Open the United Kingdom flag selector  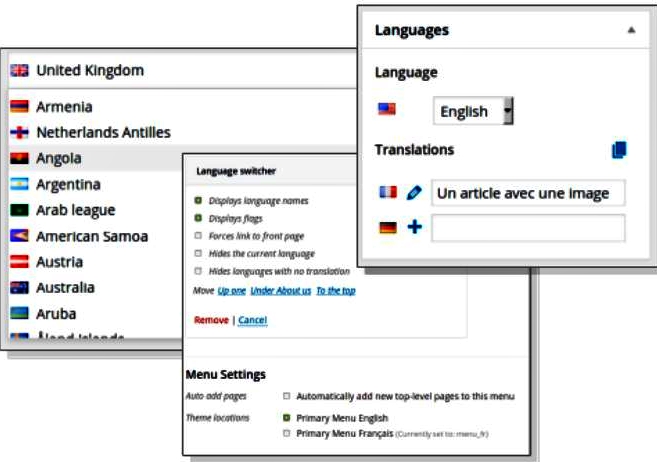click(x=183, y=70)
